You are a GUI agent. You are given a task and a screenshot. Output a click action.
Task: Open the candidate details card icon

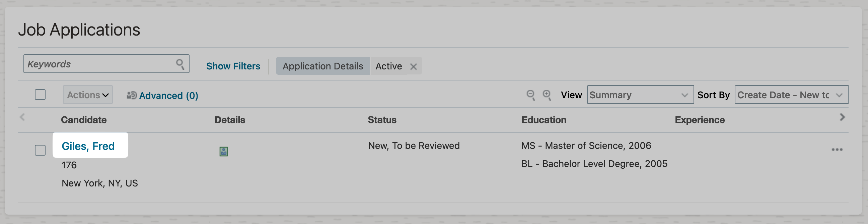click(x=224, y=152)
